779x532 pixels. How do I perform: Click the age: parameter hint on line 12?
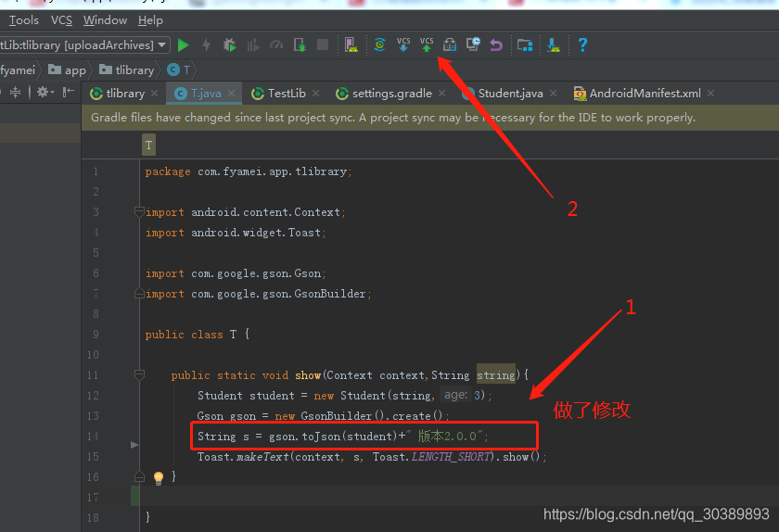point(455,395)
